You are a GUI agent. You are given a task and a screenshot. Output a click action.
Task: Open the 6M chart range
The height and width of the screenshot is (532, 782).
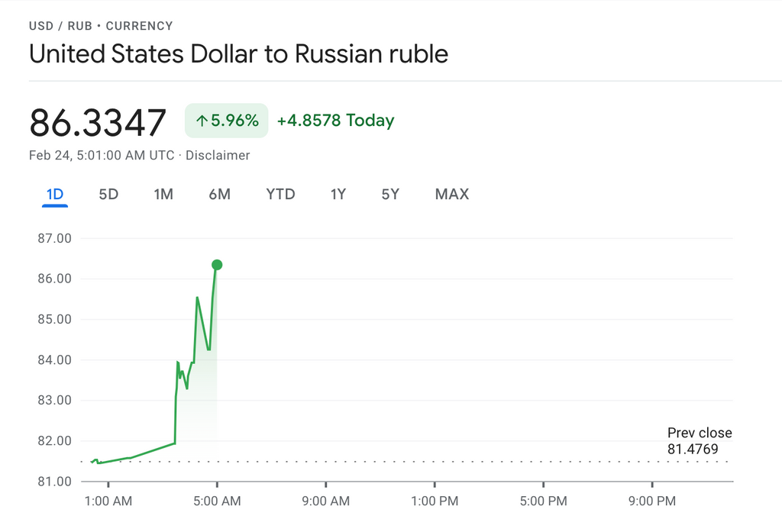click(x=219, y=195)
